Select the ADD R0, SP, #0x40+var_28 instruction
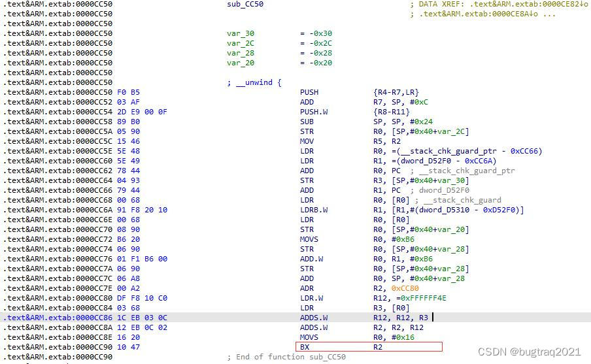 [x=382, y=278]
